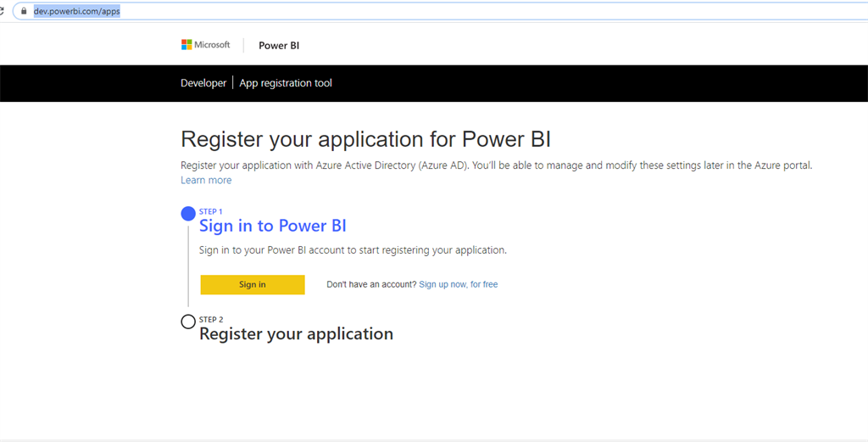Click the browser reload icon
The height and width of the screenshot is (442, 868).
point(2,11)
